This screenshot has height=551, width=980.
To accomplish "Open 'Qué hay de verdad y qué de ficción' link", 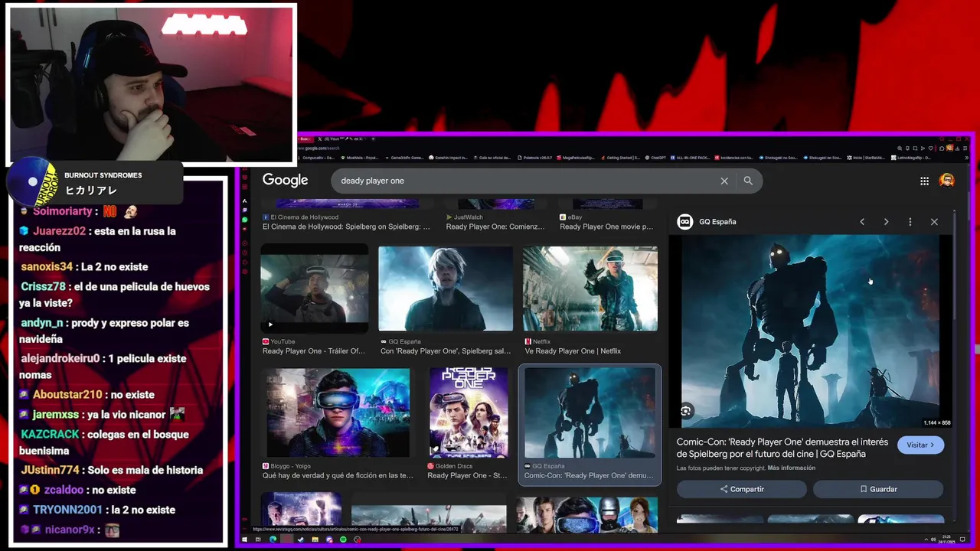I will point(338,475).
